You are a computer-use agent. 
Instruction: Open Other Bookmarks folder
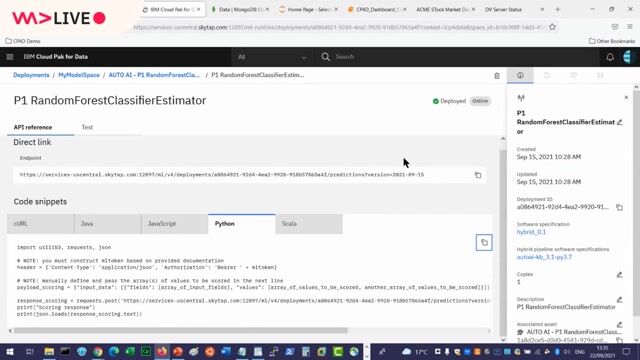[612, 41]
